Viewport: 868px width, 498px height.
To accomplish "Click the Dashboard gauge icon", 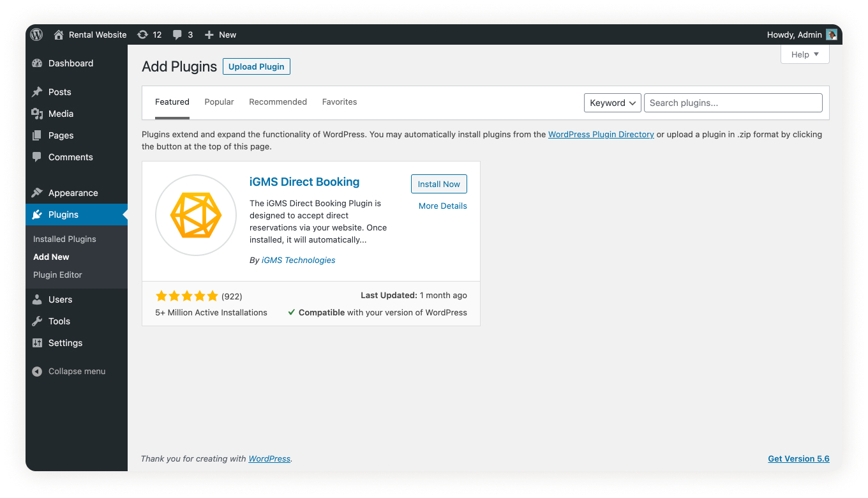I will [x=37, y=63].
